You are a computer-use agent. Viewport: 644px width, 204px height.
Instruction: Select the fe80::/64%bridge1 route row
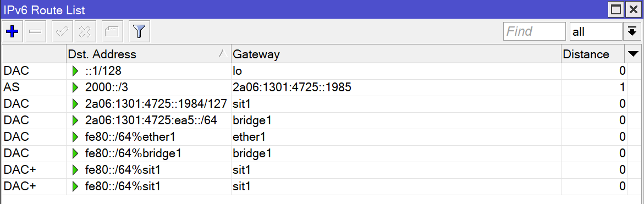click(315, 153)
